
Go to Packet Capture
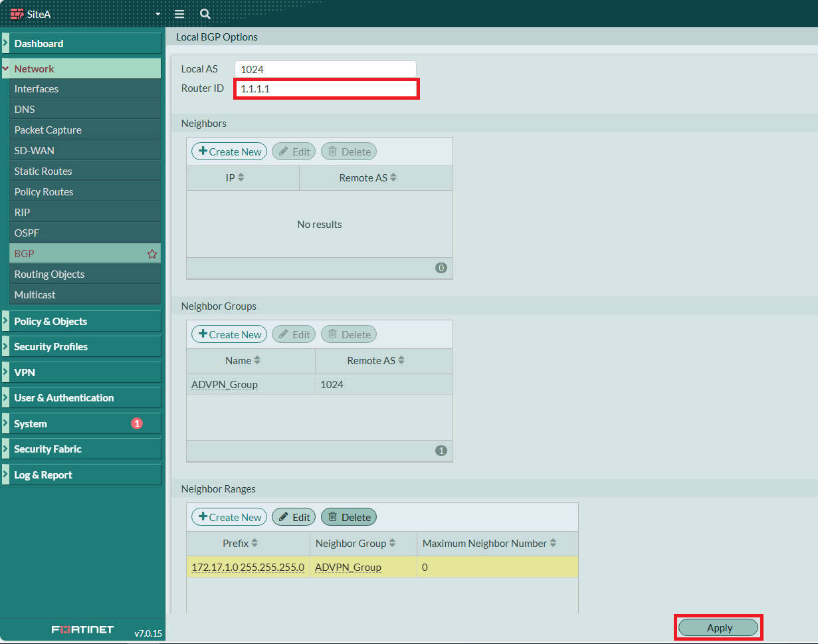click(x=85, y=130)
